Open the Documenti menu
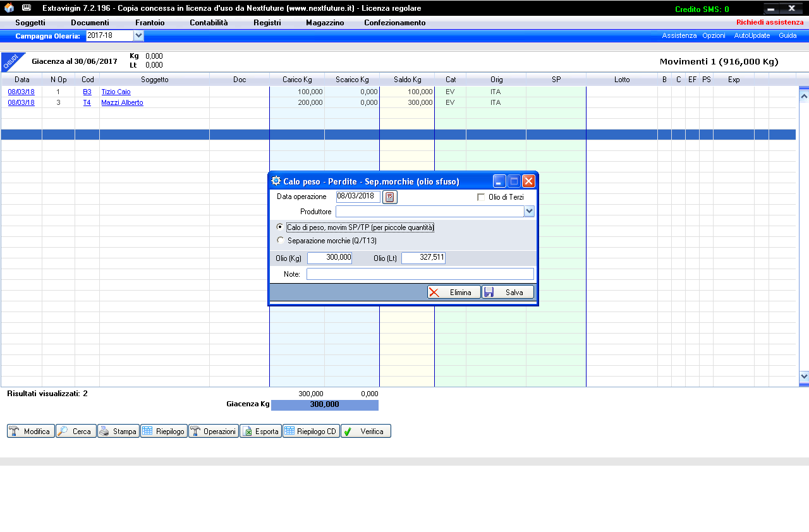This screenshot has height=532, width=809. pyautogui.click(x=90, y=23)
